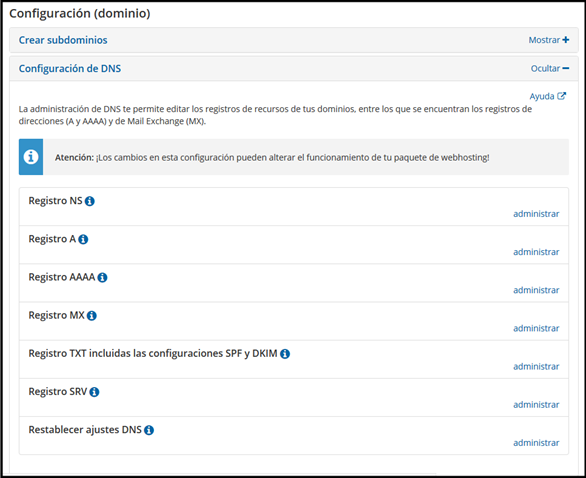The width and height of the screenshot is (586, 478).
Task: Open administrar for Registro A
Action: pyautogui.click(x=536, y=252)
